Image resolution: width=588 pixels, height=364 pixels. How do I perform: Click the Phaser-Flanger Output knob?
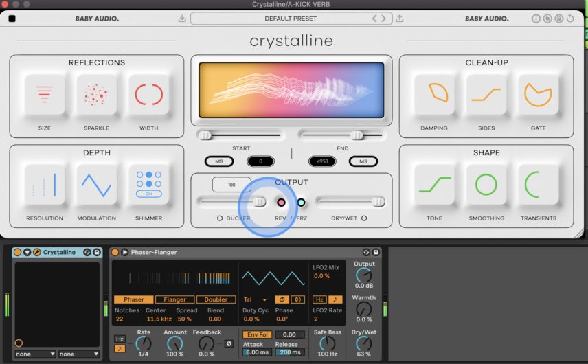point(363,275)
